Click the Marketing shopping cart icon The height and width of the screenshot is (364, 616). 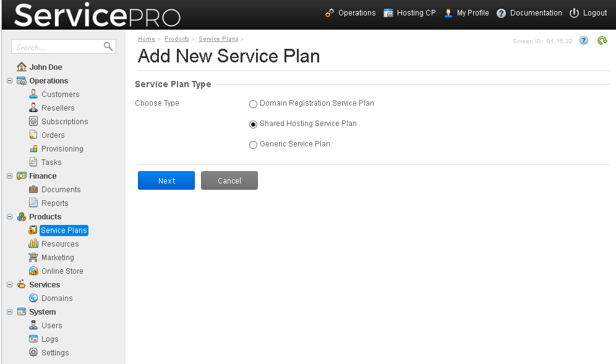pyautogui.click(x=33, y=257)
